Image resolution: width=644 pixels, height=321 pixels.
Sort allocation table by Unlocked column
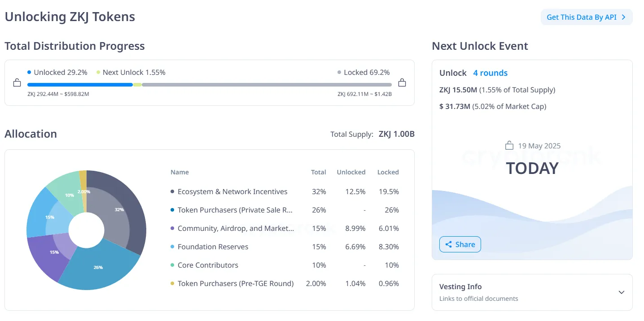tap(351, 172)
